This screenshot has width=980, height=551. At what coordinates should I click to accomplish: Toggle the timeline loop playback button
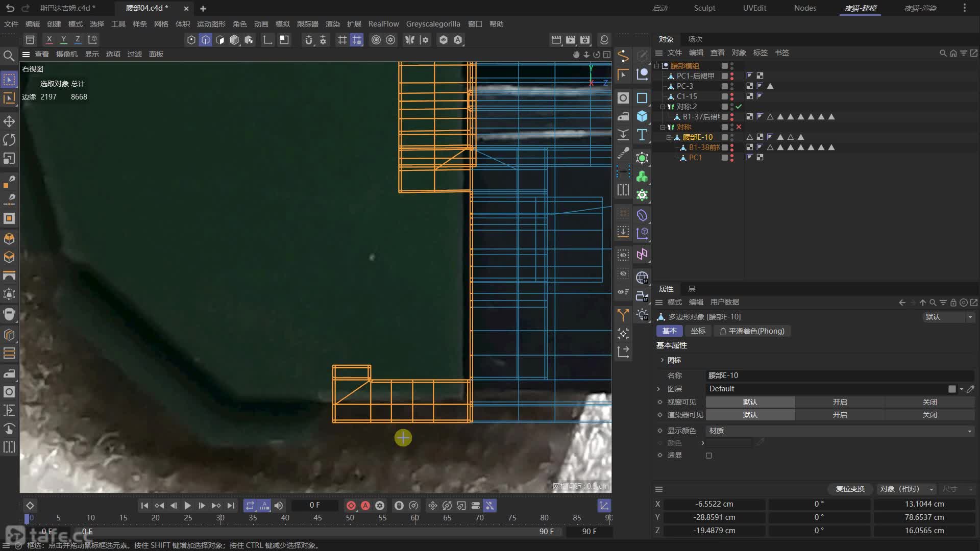(250, 506)
